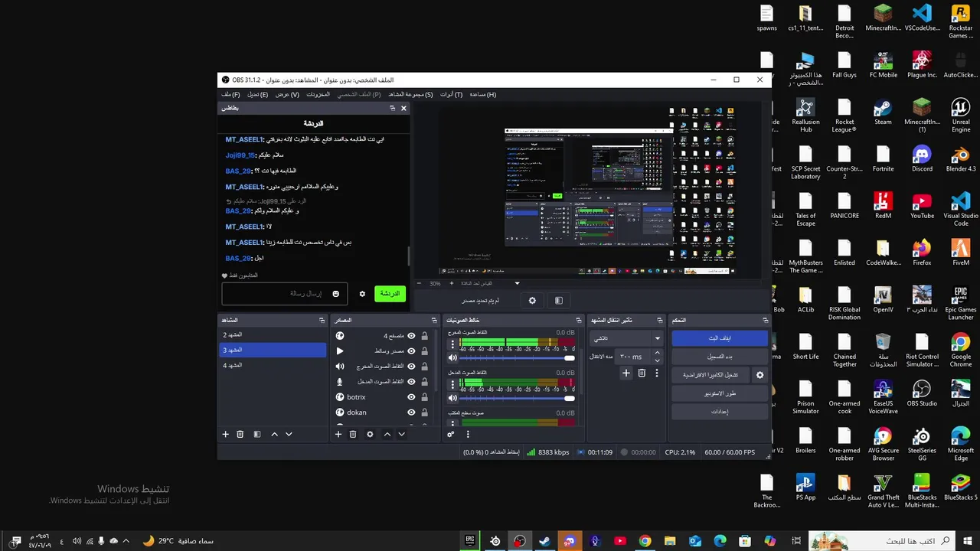
Task: Open chat settings gear icon
Action: [x=362, y=294]
